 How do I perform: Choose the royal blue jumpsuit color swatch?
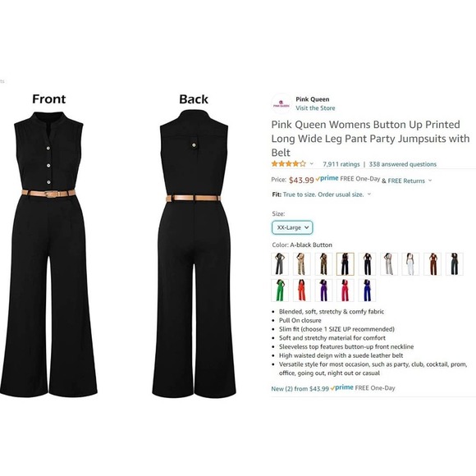coord(367,291)
